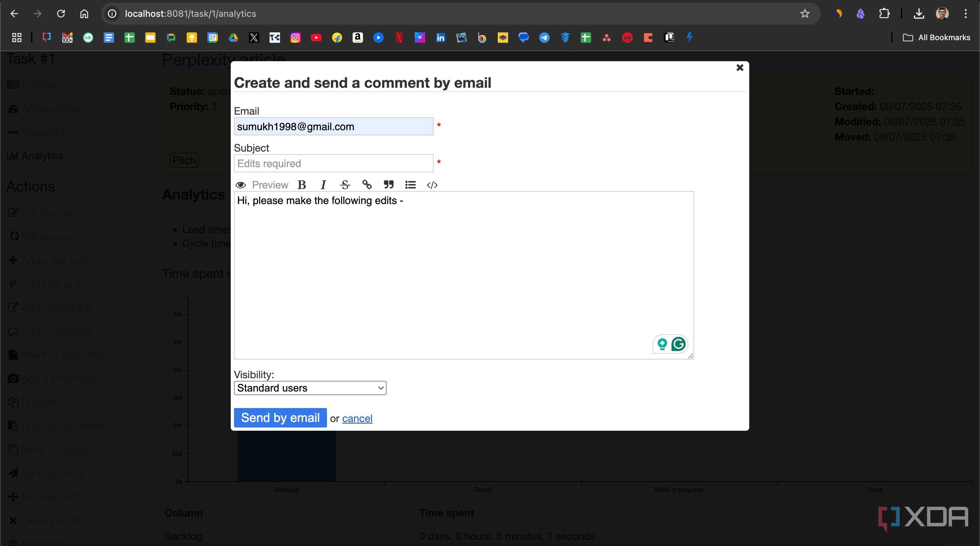Open the browser profile avatar
The width and height of the screenshot is (980, 546).
[x=942, y=14]
